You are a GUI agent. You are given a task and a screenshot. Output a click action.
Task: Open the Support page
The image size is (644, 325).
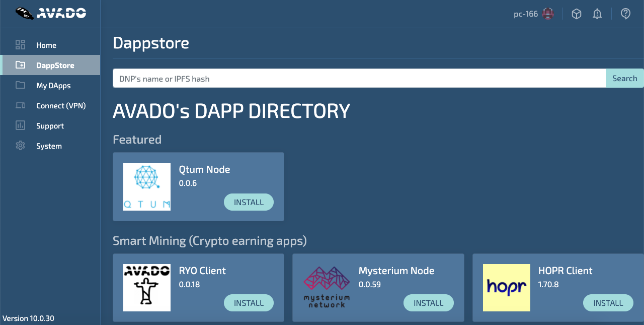coord(50,125)
